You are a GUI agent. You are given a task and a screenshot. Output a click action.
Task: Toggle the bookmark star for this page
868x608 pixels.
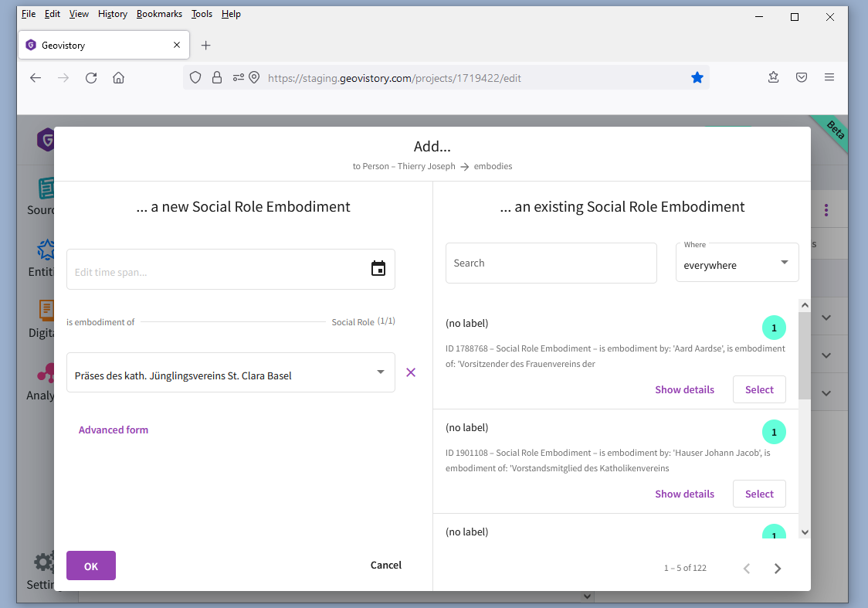[697, 77]
